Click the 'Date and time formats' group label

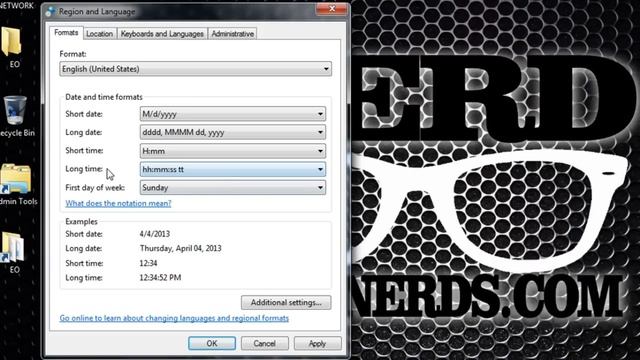click(104, 97)
